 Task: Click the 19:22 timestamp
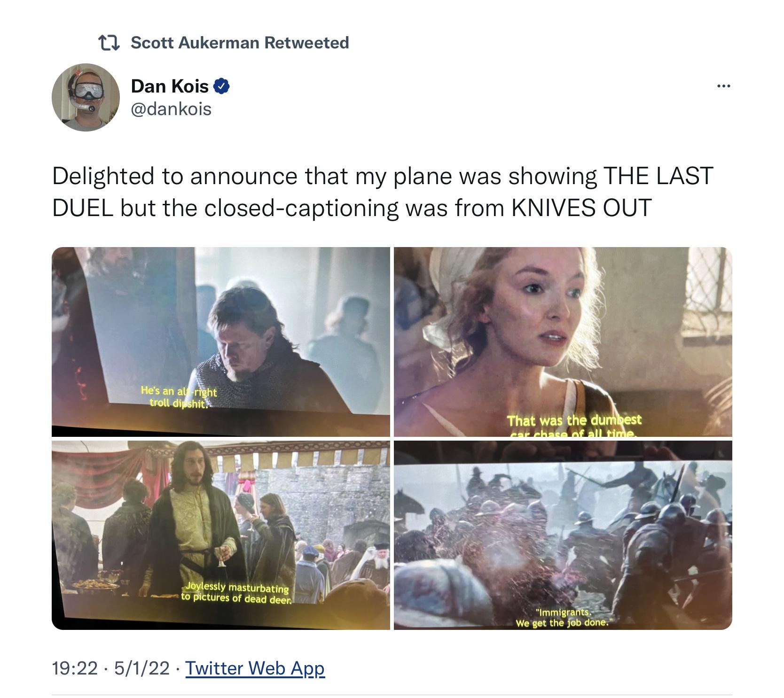coord(75,668)
